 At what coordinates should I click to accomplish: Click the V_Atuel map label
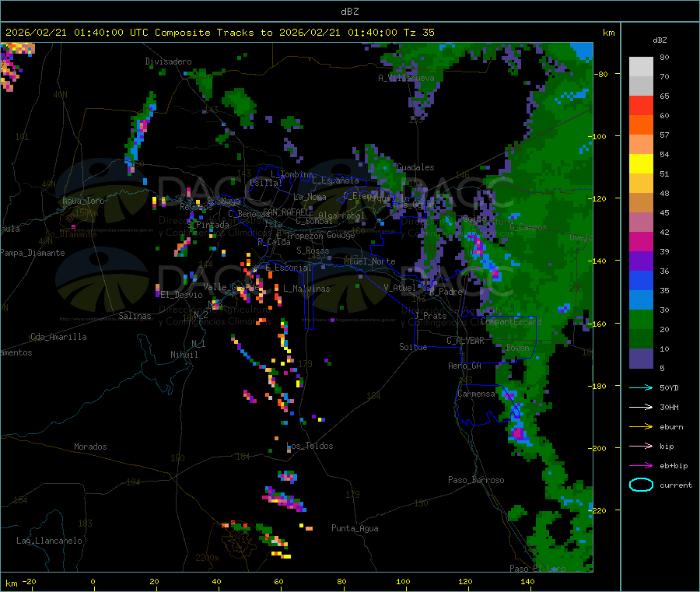click(x=400, y=288)
